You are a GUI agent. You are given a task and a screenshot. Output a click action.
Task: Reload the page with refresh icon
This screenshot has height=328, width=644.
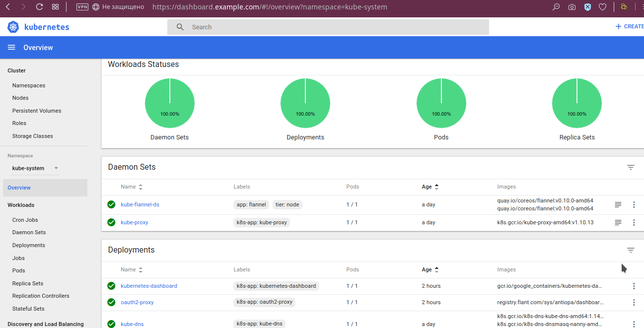tap(39, 7)
